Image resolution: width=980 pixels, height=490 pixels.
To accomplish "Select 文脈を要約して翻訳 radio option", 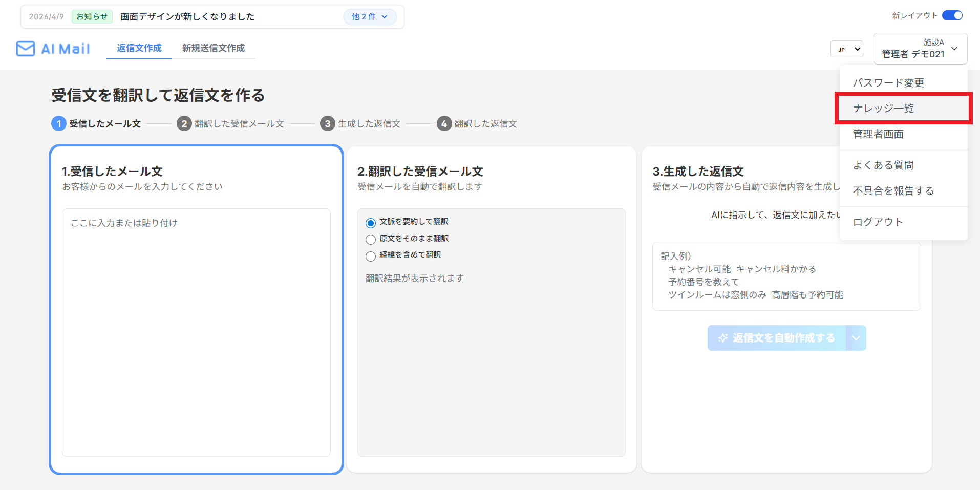I will pyautogui.click(x=371, y=223).
